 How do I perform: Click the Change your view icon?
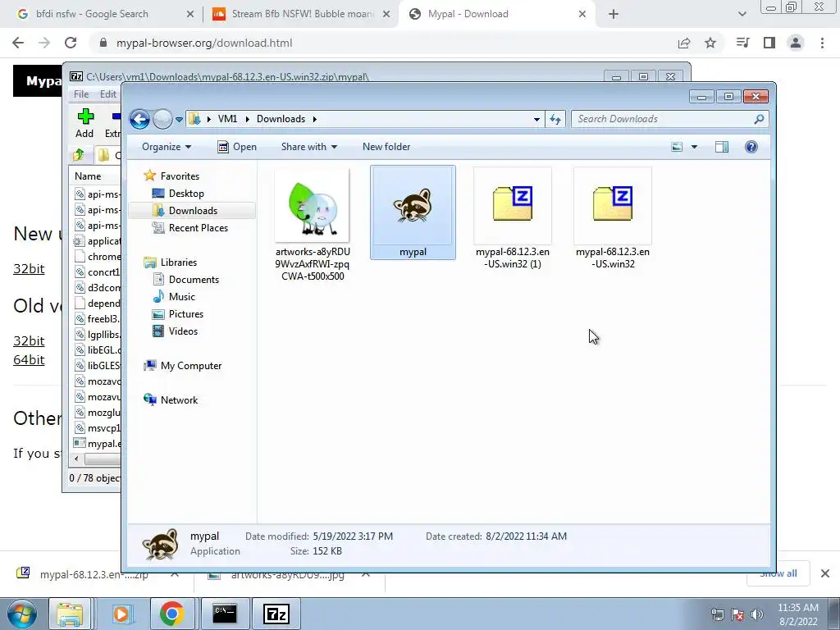pos(677,147)
